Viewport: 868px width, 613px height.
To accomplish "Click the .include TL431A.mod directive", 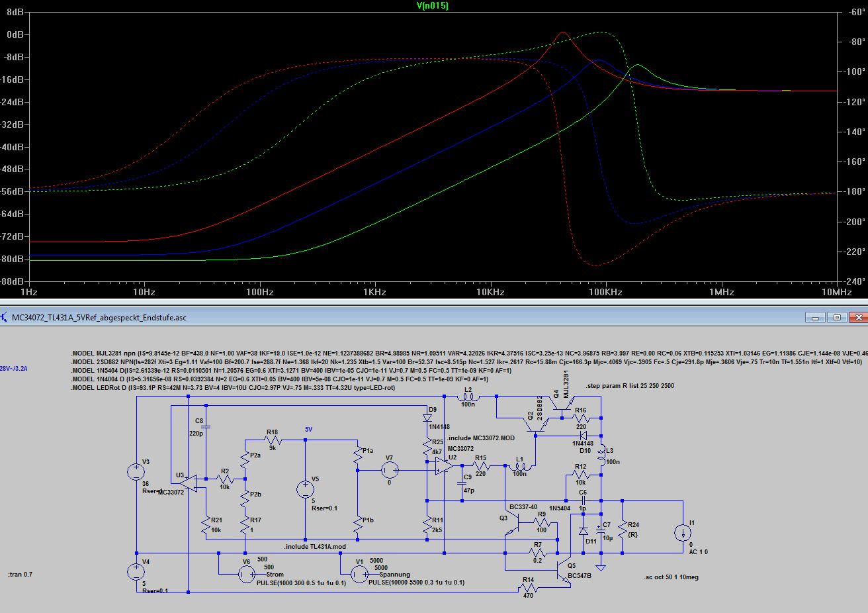I will click(x=315, y=547).
